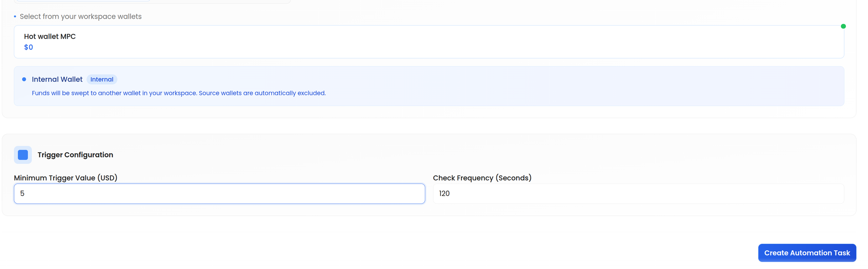Click the bullet before Select from your workspace wallets
868x269 pixels.
(x=15, y=16)
